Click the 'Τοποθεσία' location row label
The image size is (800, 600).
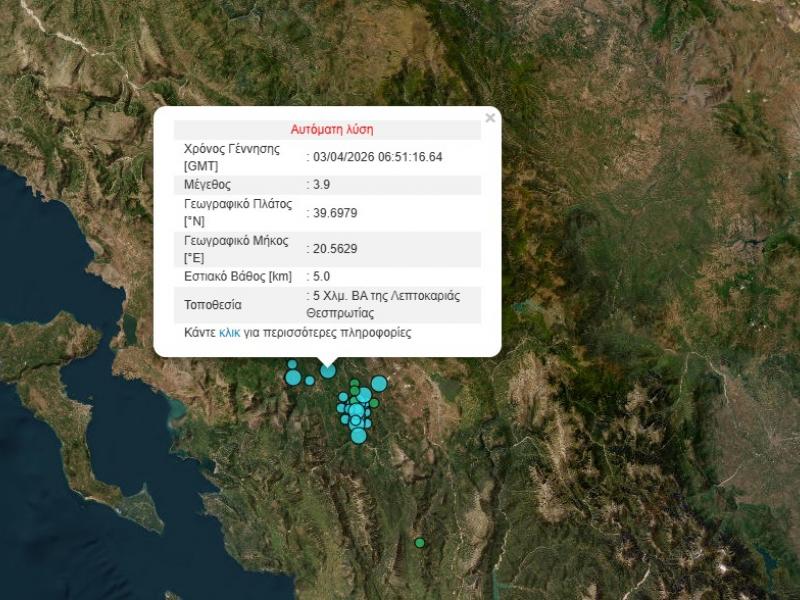213,305
